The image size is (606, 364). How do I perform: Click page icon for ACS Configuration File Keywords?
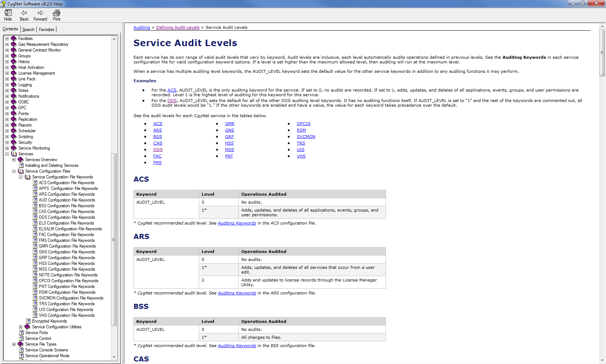click(35, 183)
